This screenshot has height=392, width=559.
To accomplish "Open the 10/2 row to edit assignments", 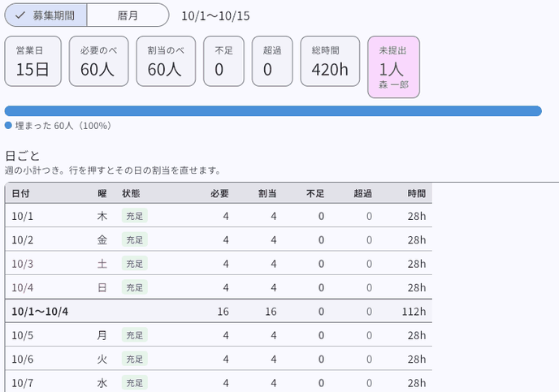I will 219,239.
